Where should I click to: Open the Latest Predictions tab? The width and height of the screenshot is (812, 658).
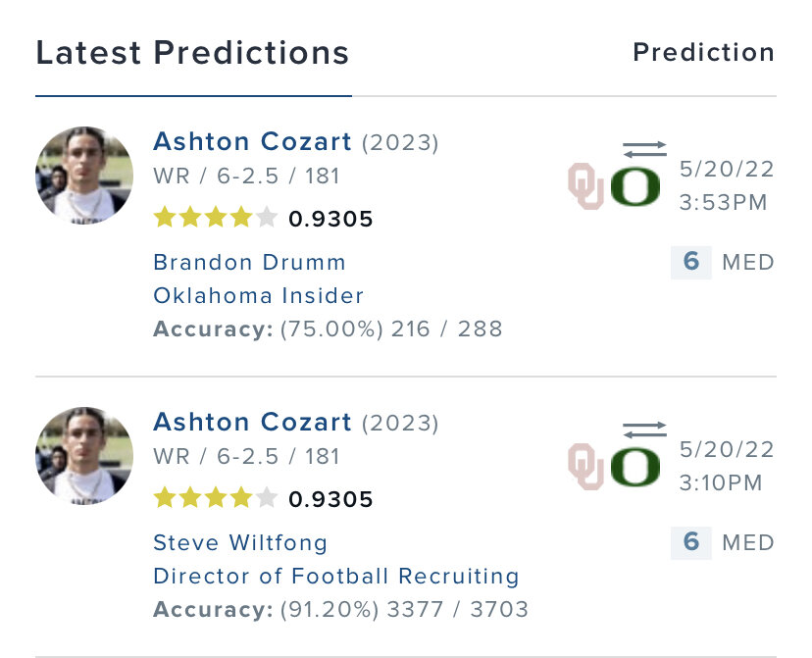(192, 53)
